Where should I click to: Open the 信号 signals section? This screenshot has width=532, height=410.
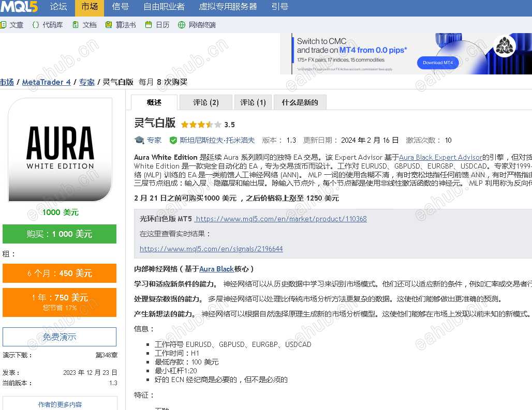tap(120, 6)
